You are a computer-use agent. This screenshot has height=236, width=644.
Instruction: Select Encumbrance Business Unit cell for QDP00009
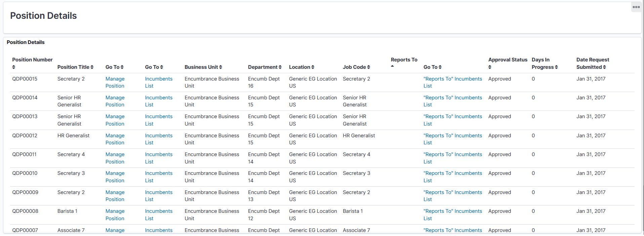pyautogui.click(x=212, y=196)
